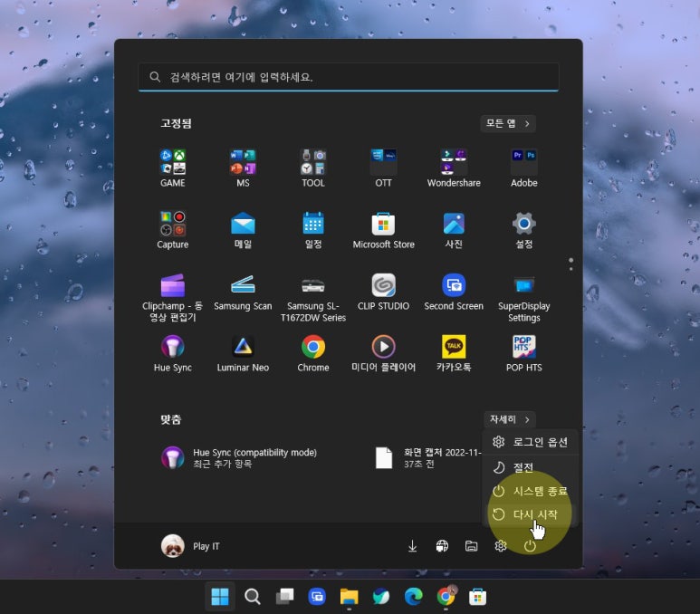This screenshot has width=700, height=614.
Task: Open the OTT folder group
Action: click(383, 168)
